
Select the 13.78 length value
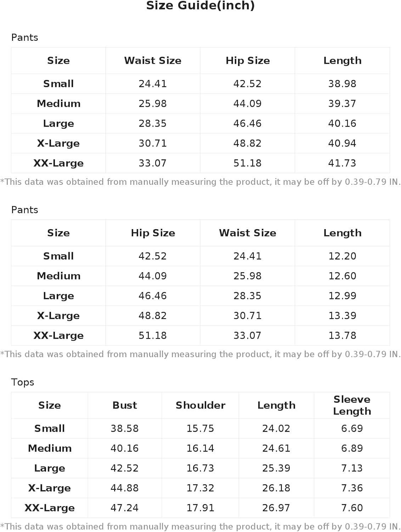click(x=342, y=336)
